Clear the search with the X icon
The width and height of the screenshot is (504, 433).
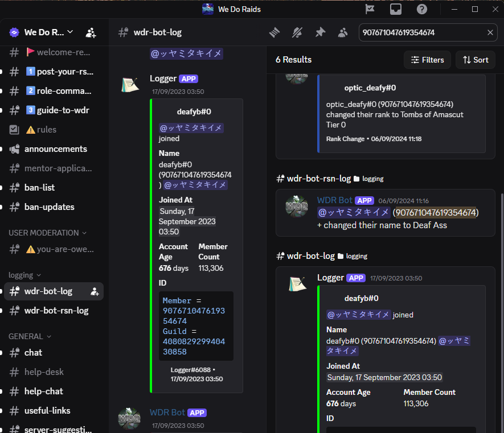pos(490,32)
